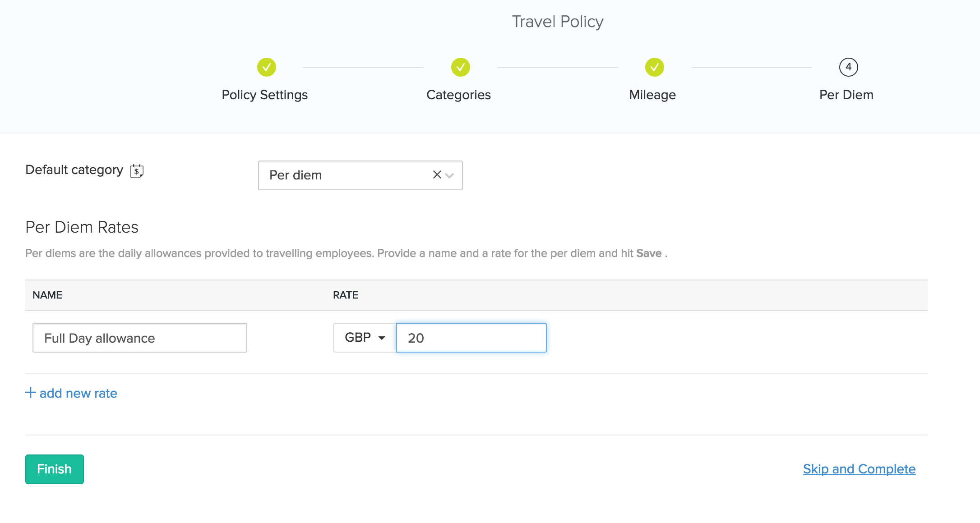Click the NAME column header

[47, 295]
